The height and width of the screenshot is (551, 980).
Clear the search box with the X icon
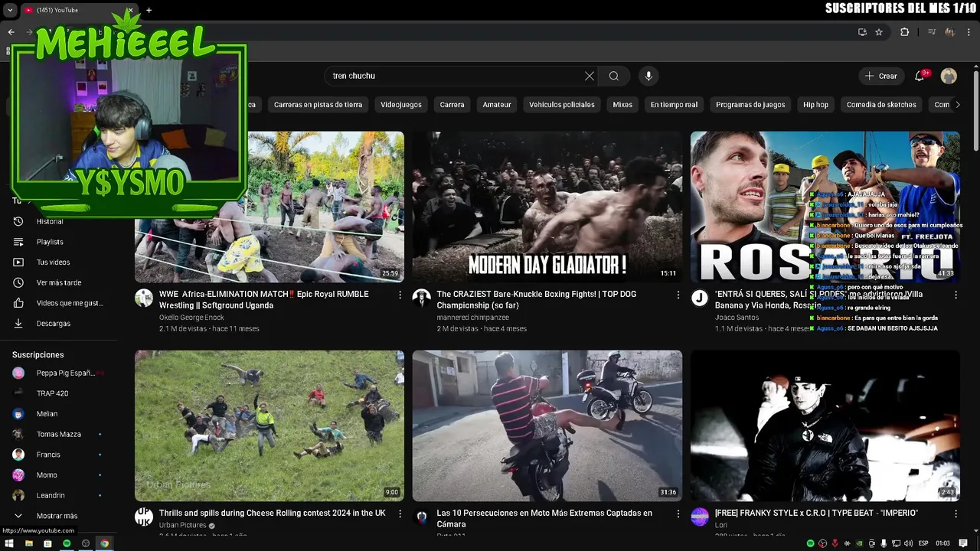pos(590,76)
